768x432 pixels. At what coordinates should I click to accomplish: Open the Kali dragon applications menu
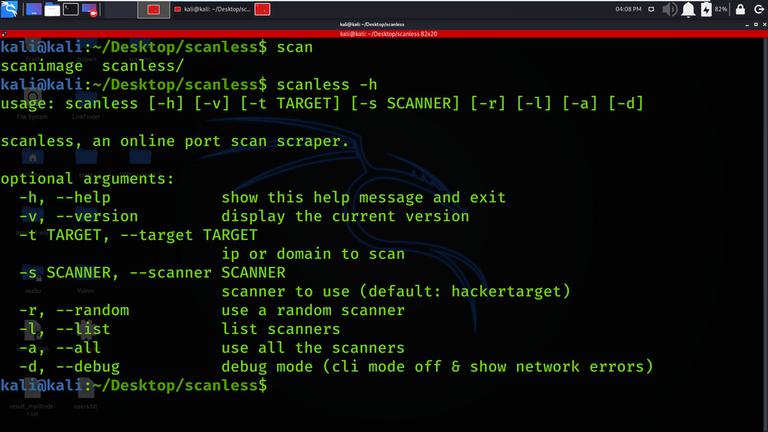coord(9,9)
